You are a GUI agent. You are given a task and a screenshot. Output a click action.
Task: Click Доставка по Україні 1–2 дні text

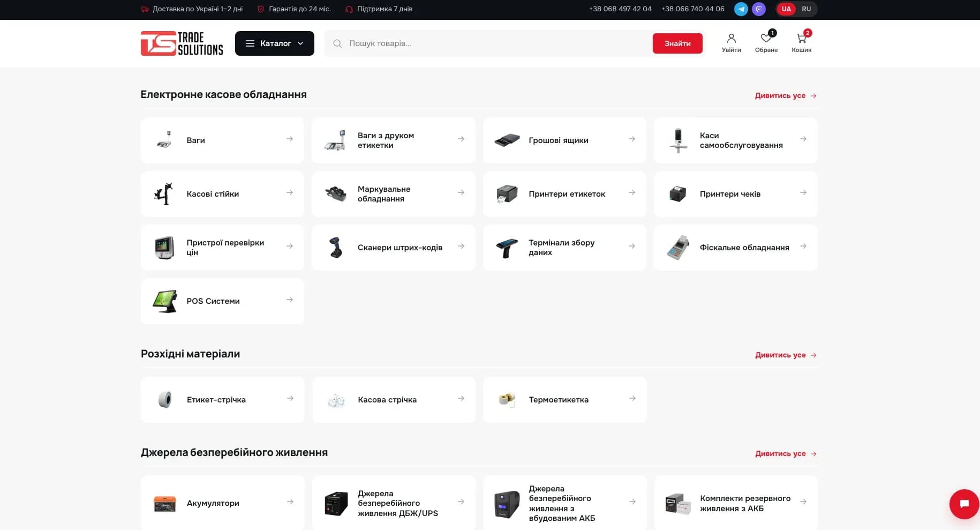pyautogui.click(x=197, y=9)
